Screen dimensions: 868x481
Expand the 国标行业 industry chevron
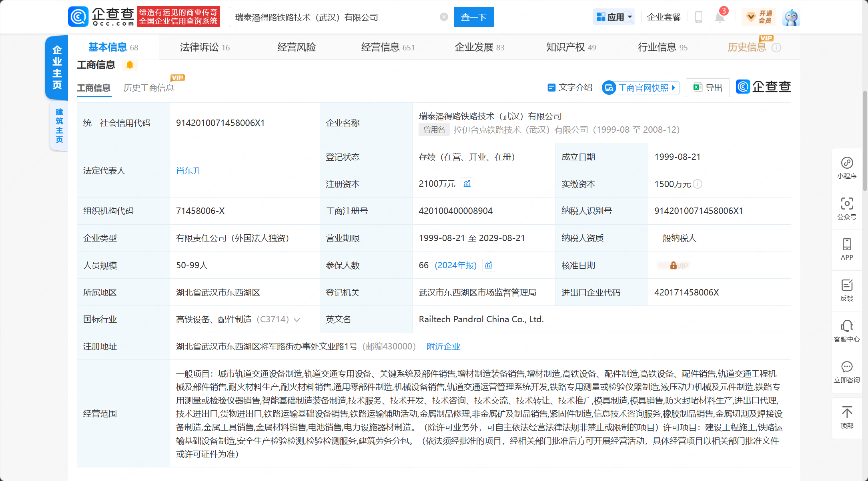[x=297, y=320]
